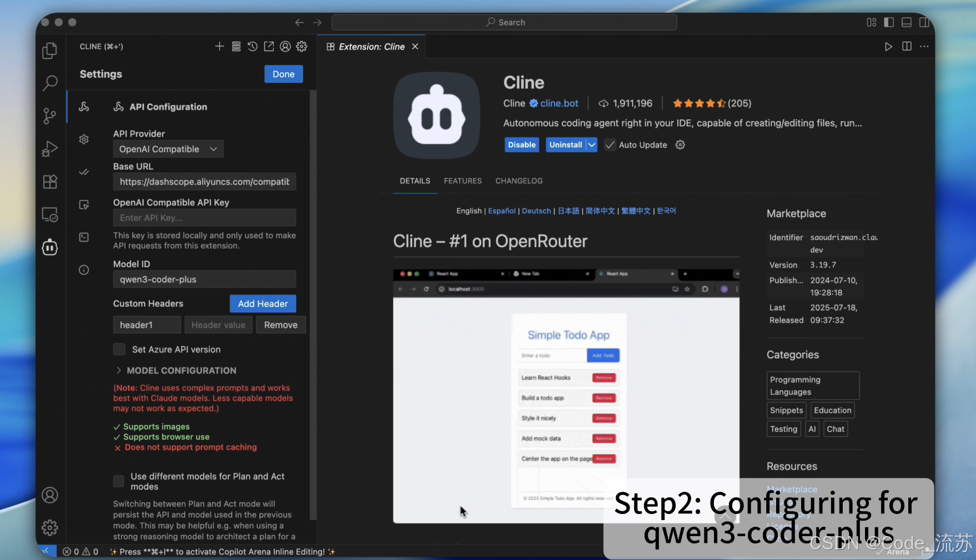
Task: Close the Extension: Cline tab
Action: click(x=415, y=47)
